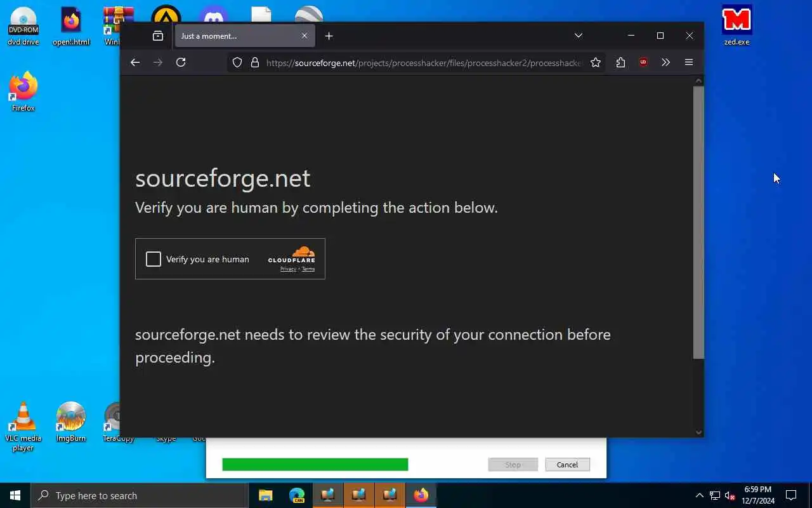
Task: Open the Extensions puzzle icon
Action: click(x=620, y=62)
